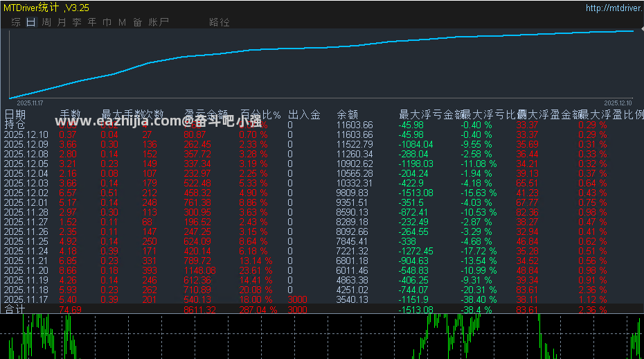
Task: Switch to the 综 summary tab
Action: click(16, 22)
